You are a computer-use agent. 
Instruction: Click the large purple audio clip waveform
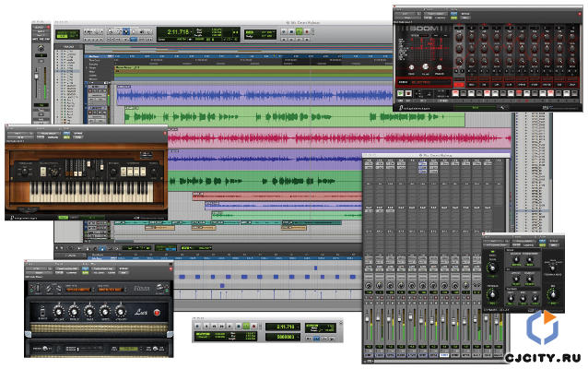(254, 96)
